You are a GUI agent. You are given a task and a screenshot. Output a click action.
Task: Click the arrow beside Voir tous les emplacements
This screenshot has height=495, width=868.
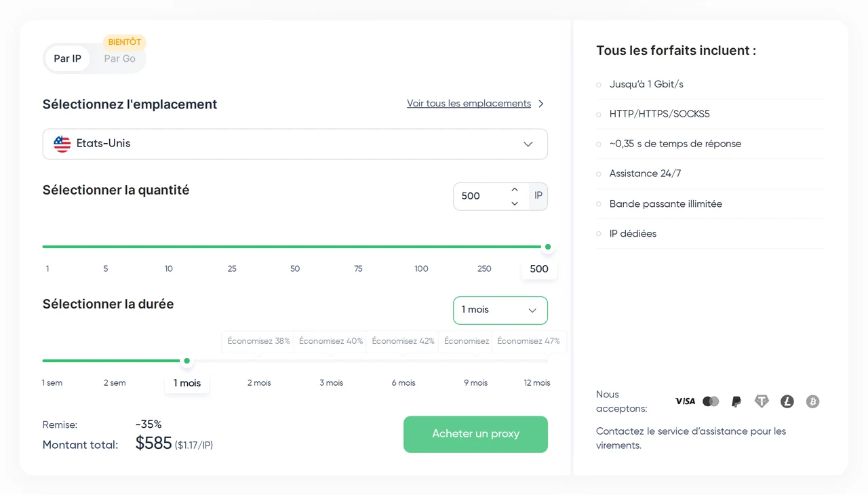[541, 104]
